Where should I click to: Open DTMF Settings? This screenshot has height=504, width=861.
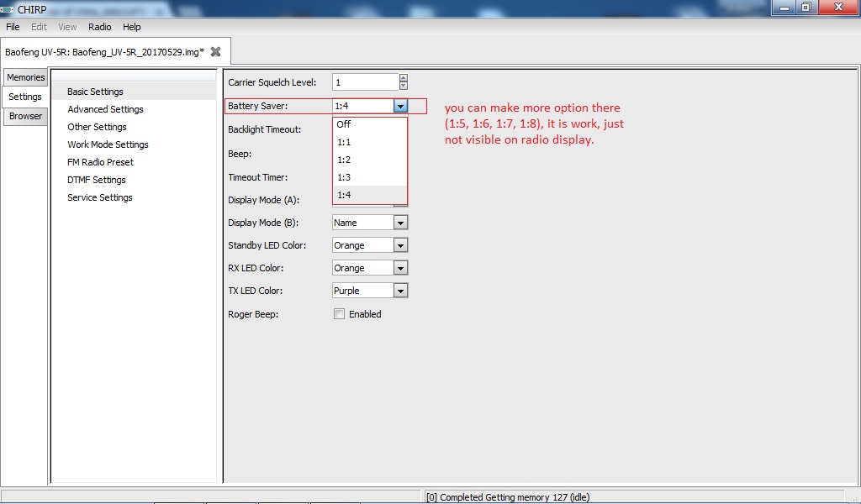click(x=134, y=179)
